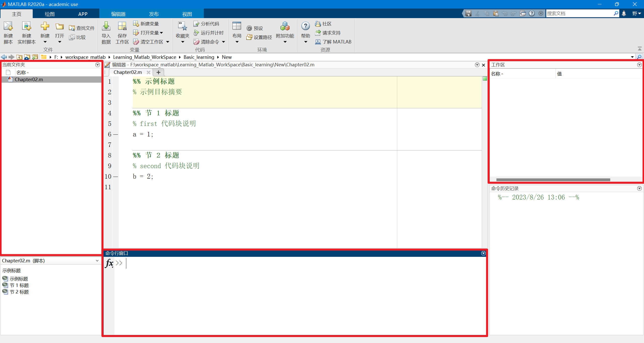Image resolution: width=644 pixels, height=343 pixels.
Task: Switch to the 发布 (Publish) tab
Action: pos(154,14)
